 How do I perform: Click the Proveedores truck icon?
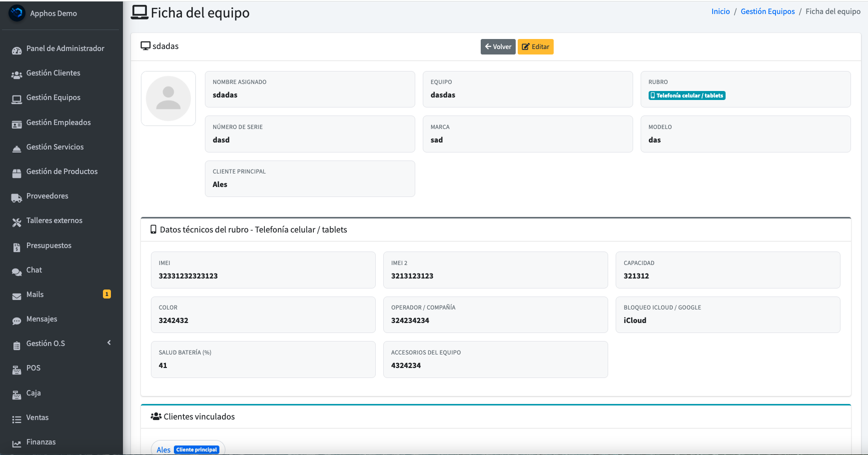coord(17,198)
